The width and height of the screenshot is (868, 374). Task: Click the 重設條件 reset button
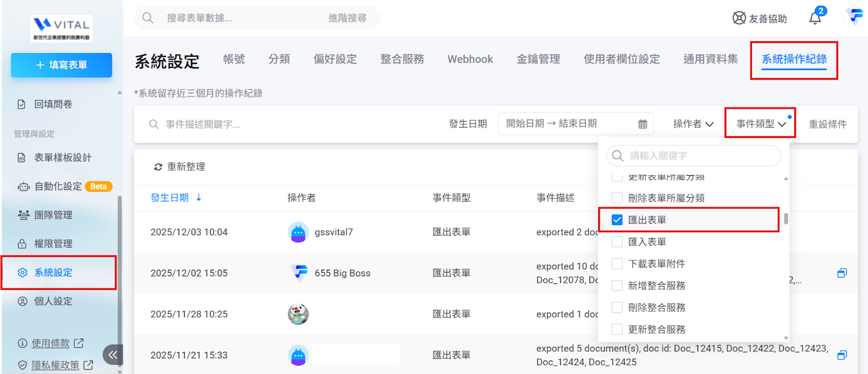(827, 124)
